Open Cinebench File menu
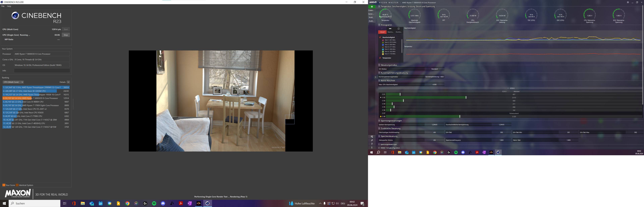 point(3,6)
